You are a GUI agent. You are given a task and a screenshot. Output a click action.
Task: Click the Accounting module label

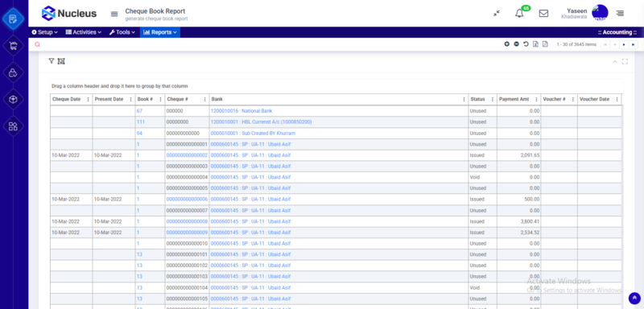click(617, 32)
